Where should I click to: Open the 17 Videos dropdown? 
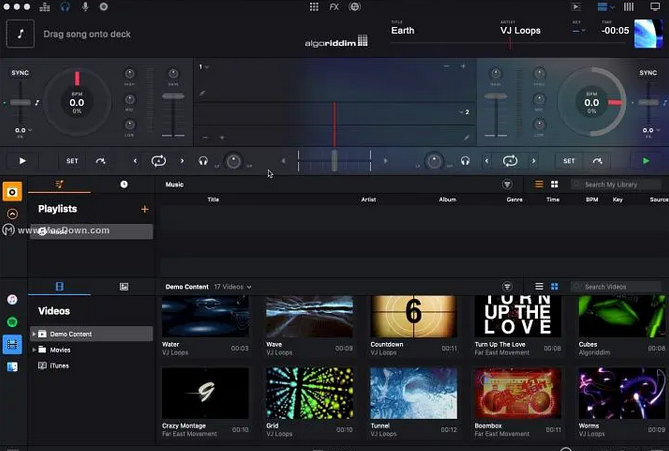233,287
